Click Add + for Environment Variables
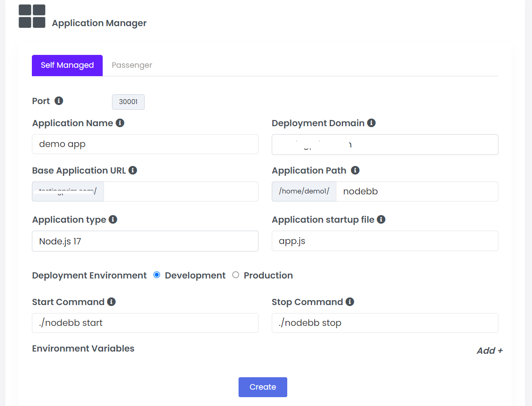 [x=489, y=351]
